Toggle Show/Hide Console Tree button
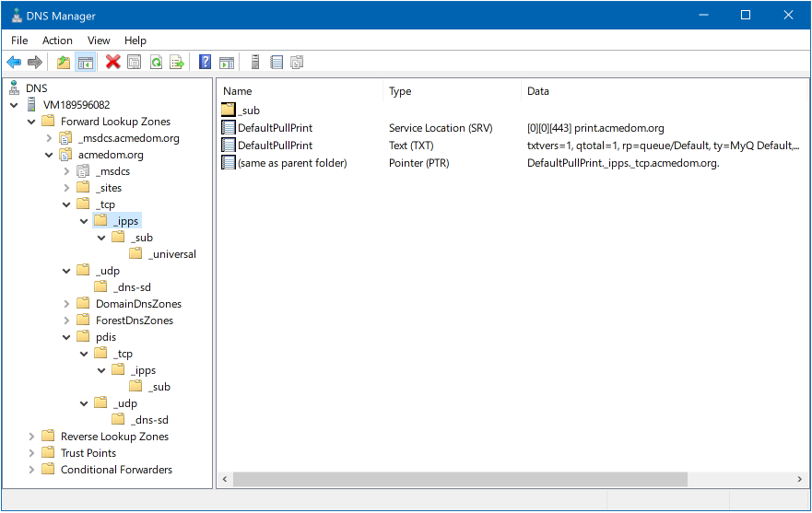The width and height of the screenshot is (812, 513). click(86, 63)
